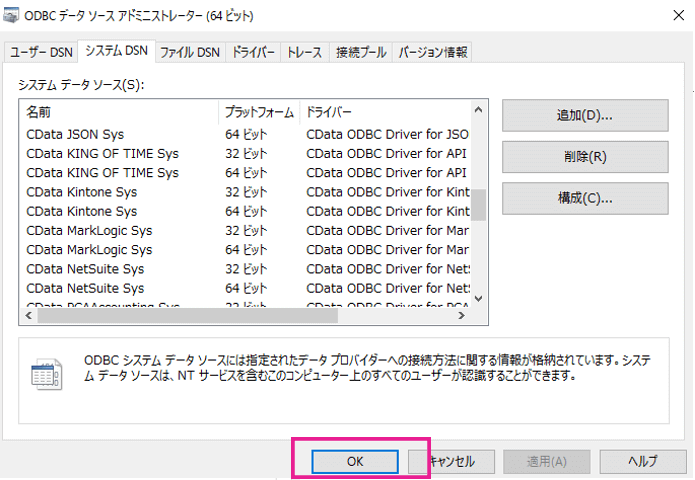
Task: Switch to the ユーザー DSN tab
Action: 41,52
